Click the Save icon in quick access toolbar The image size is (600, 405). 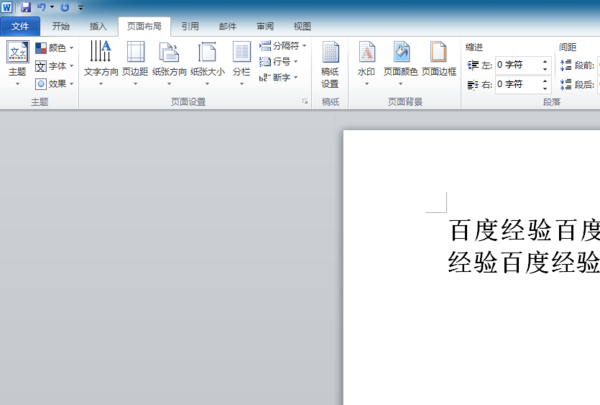point(26,7)
